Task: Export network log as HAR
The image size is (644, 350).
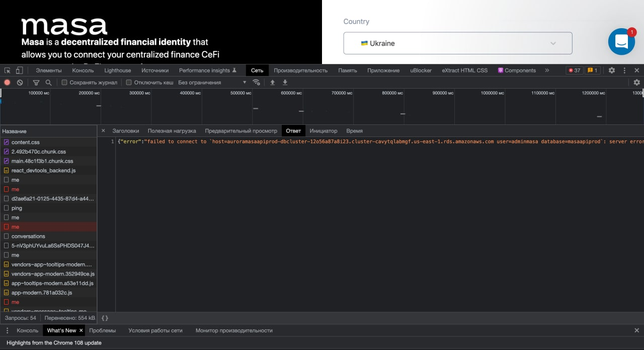Action: click(x=285, y=82)
